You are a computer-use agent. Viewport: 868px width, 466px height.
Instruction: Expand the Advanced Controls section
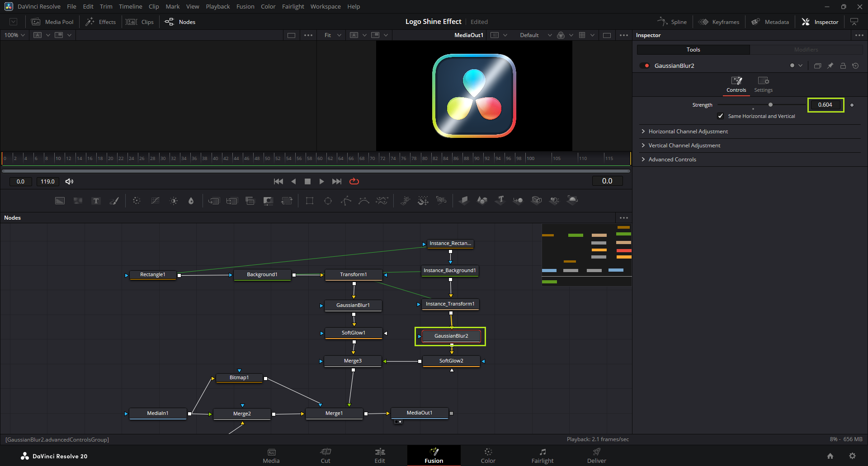pyautogui.click(x=672, y=160)
